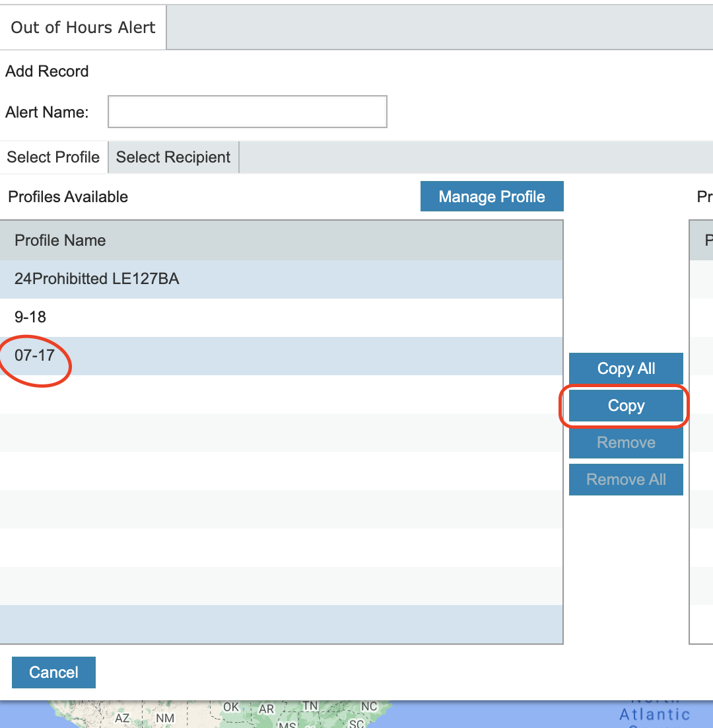Viewport: 713px width, 728px height.
Task: Select the 9-18 profile row
Action: [30, 317]
